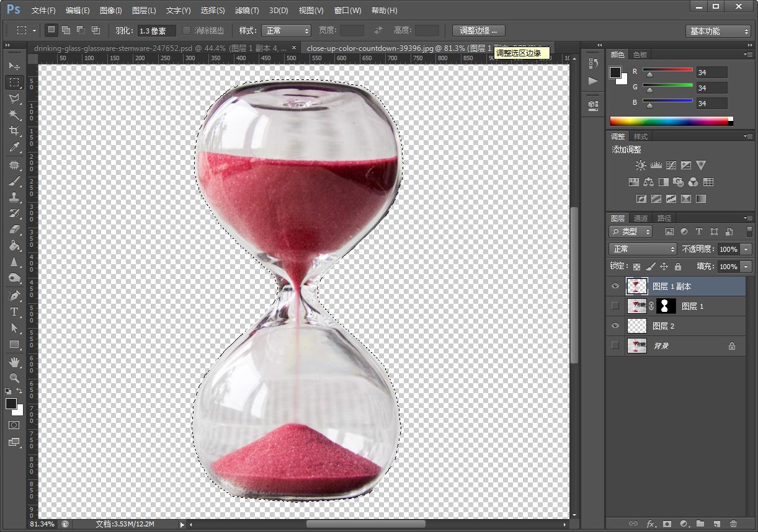The height and width of the screenshot is (532, 758).
Task: Click the 调整边缘 button
Action: (479, 30)
